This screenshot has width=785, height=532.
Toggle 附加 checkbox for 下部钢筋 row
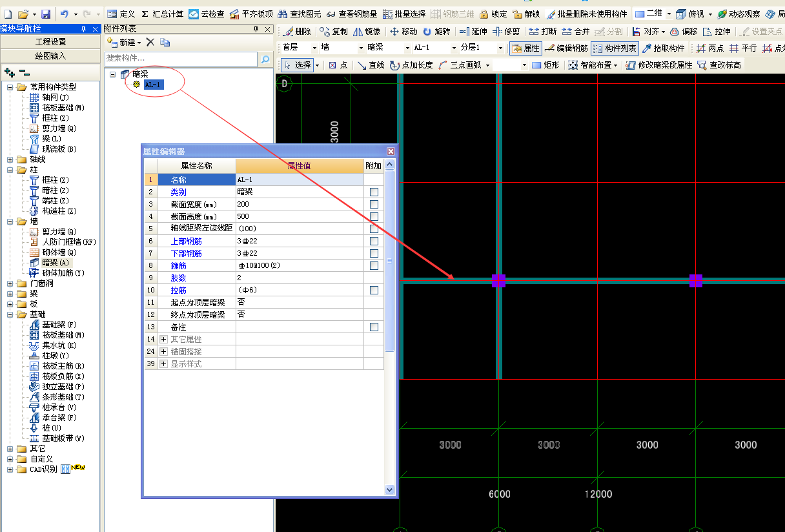pyautogui.click(x=374, y=253)
